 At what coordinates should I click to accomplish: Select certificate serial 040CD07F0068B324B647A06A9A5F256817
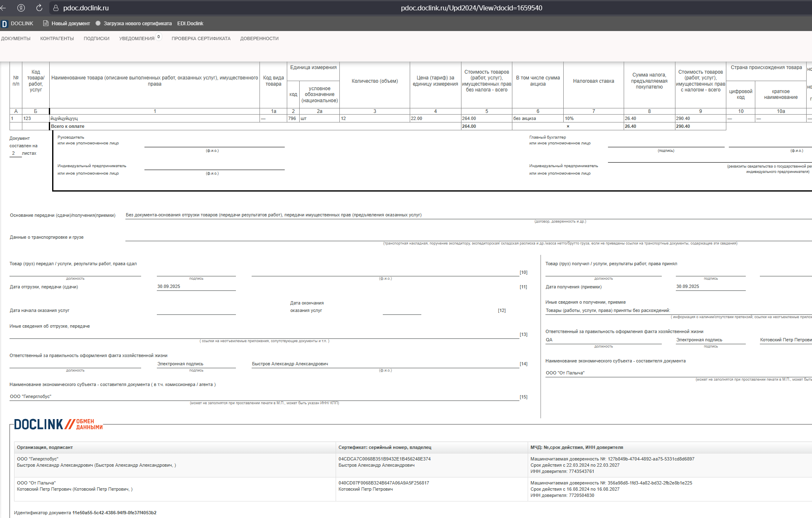click(x=384, y=483)
